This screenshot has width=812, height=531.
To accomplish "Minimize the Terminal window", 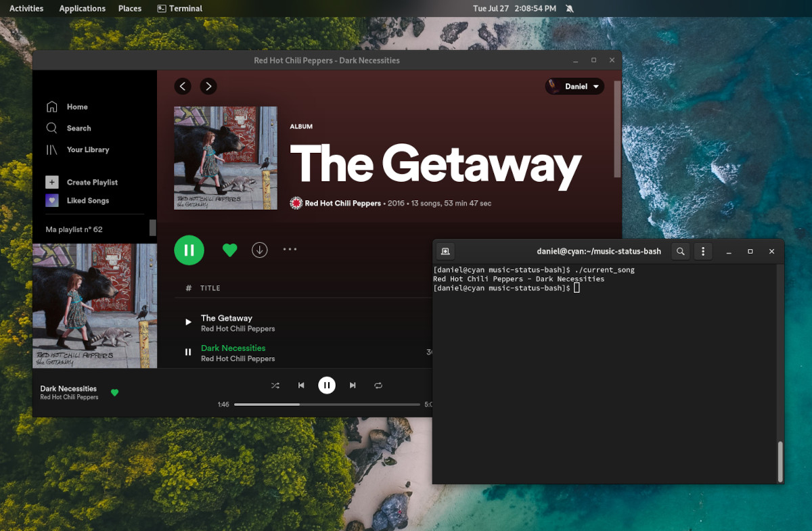I will (x=728, y=252).
